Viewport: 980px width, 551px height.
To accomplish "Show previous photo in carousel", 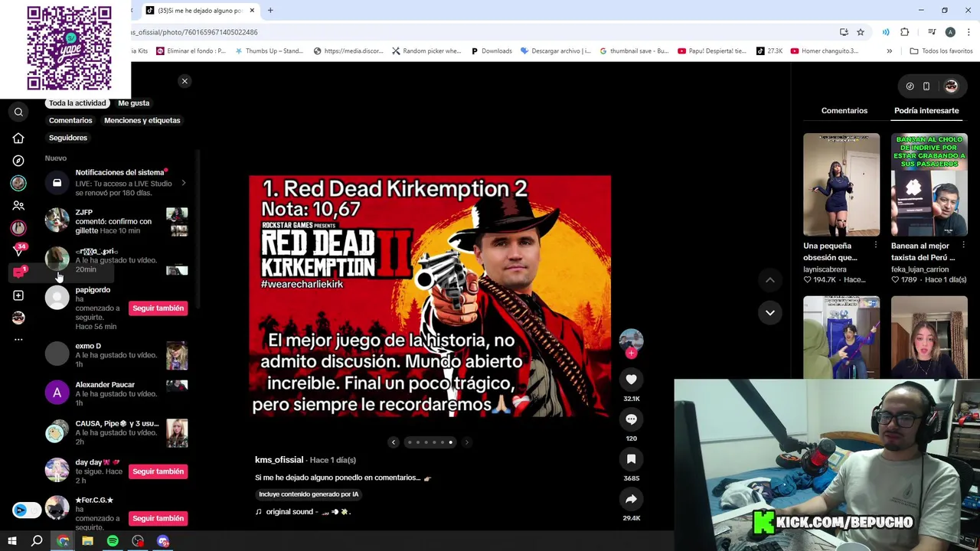I will coord(394,442).
